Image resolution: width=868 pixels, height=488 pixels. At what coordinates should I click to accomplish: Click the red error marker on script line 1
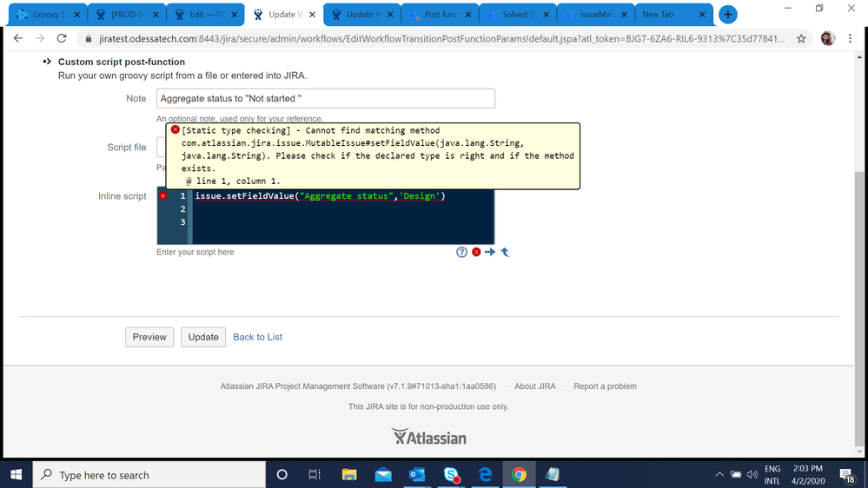tap(162, 196)
